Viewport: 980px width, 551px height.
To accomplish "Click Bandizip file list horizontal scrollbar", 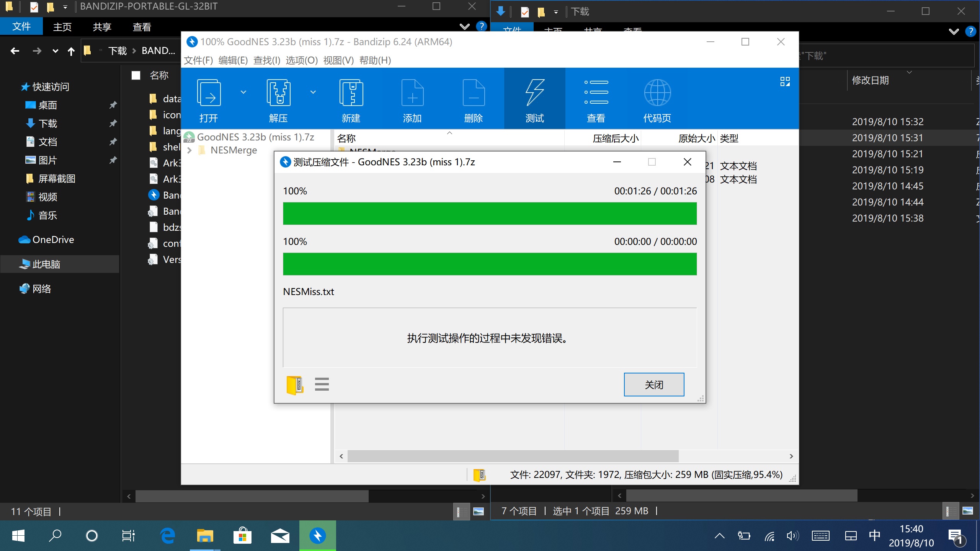I will [513, 456].
